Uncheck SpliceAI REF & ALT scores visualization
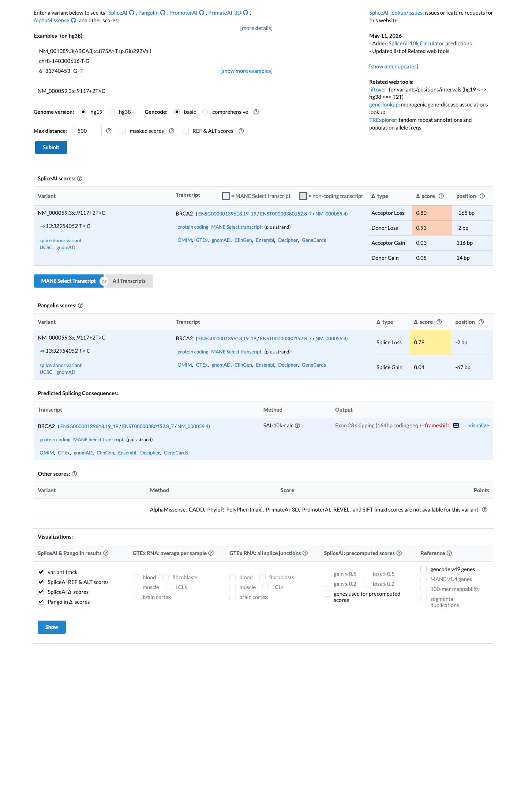 click(41, 582)
